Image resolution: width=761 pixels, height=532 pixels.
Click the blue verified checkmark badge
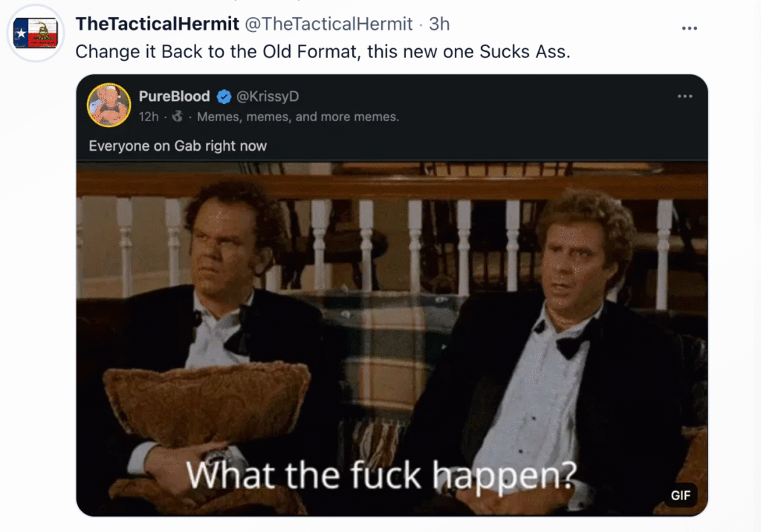point(224,97)
